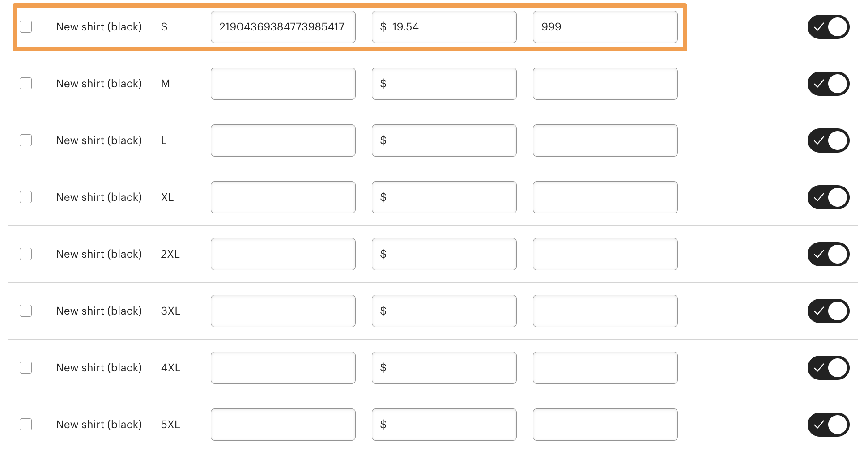Disable the 2XL availability toggle
The width and height of the screenshot is (868, 468).
click(x=828, y=254)
